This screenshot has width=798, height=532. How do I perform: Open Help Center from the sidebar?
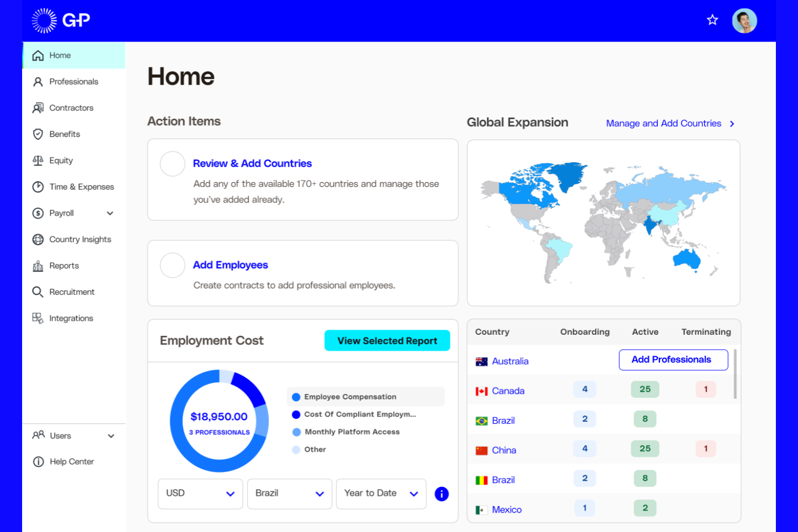tap(71, 461)
